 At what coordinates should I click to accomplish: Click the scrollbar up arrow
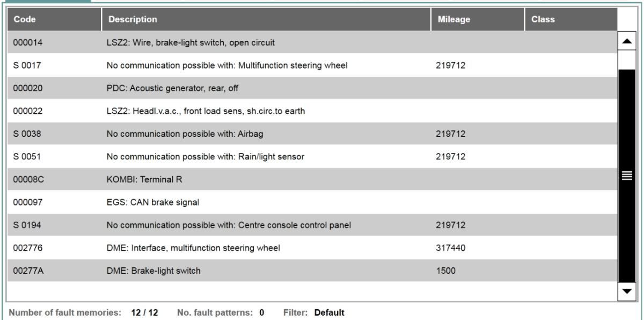pos(626,41)
